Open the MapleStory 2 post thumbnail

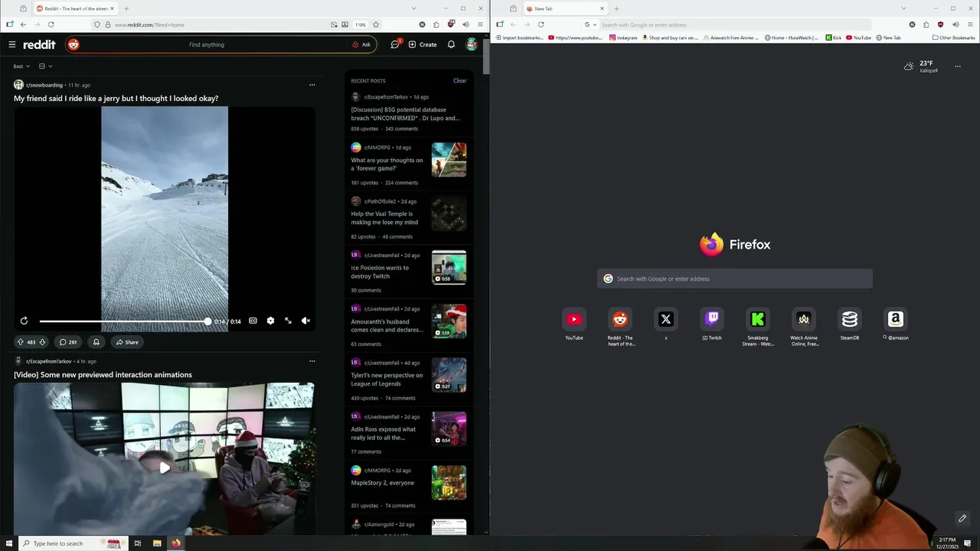click(449, 483)
